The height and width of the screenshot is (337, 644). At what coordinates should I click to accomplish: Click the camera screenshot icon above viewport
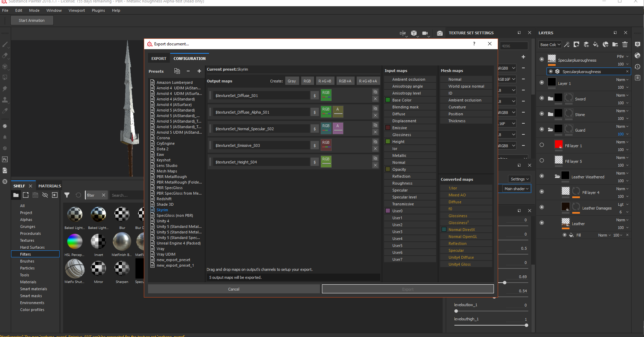(x=440, y=33)
